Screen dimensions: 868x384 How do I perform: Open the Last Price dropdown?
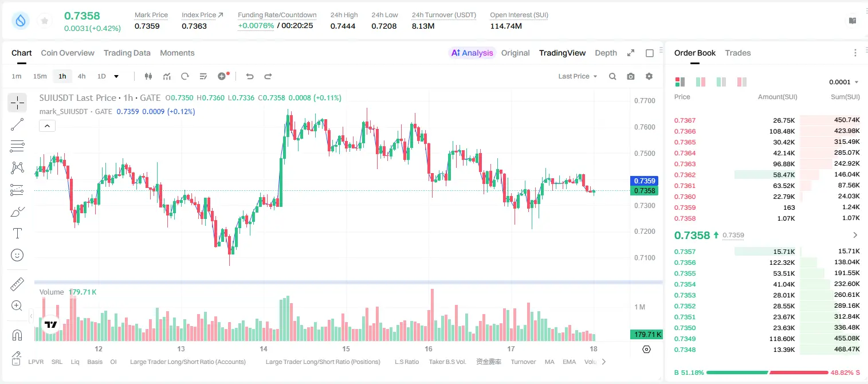[578, 76]
